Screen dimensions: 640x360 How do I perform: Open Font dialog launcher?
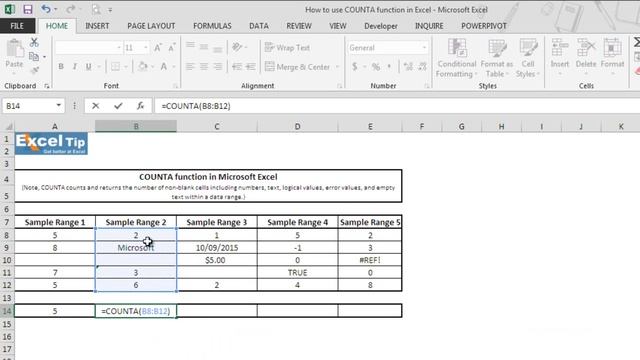pos(176,86)
